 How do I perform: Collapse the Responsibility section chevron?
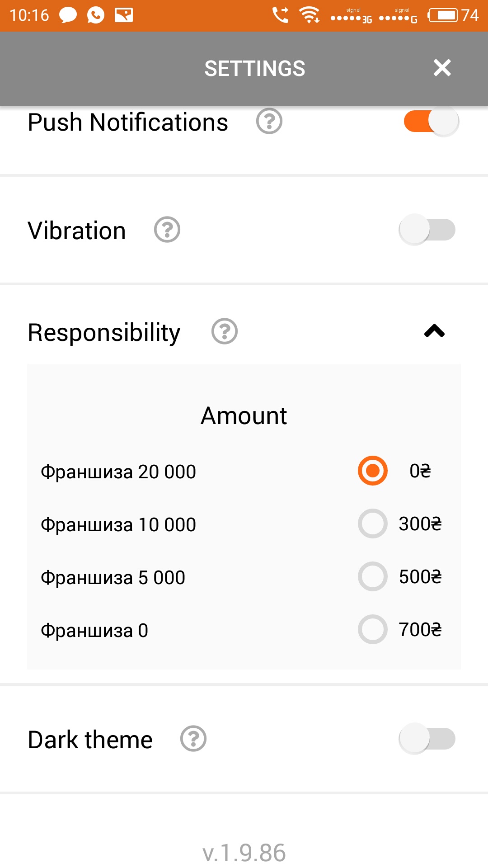pos(434,331)
